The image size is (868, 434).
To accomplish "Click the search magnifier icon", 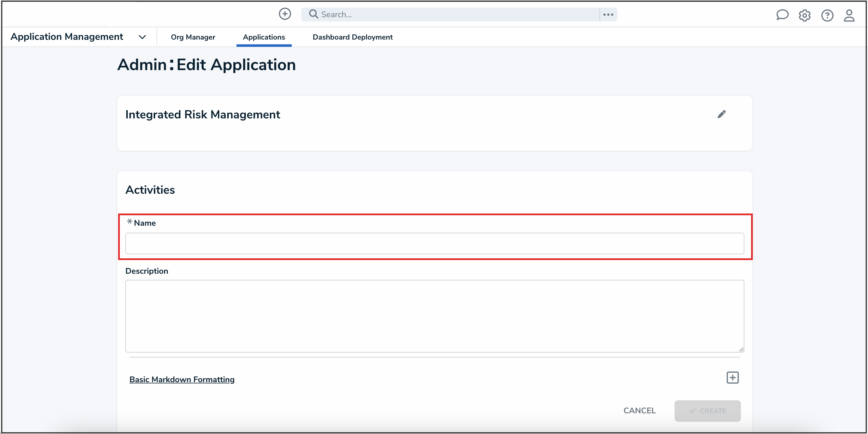I will [313, 14].
